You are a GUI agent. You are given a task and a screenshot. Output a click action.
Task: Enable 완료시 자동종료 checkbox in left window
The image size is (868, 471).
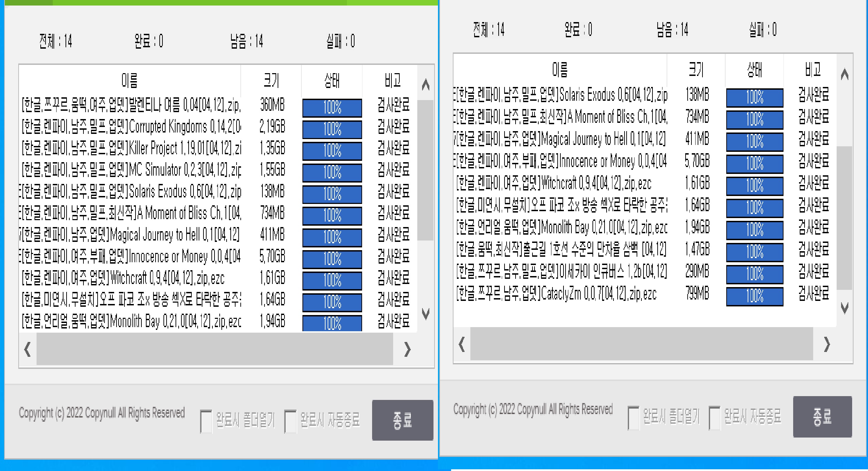click(290, 421)
